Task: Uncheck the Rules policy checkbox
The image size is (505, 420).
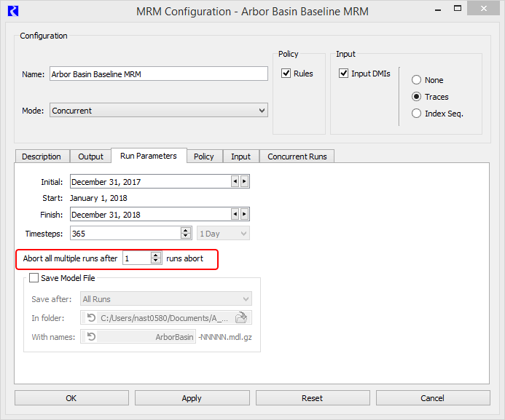Action: [x=286, y=74]
